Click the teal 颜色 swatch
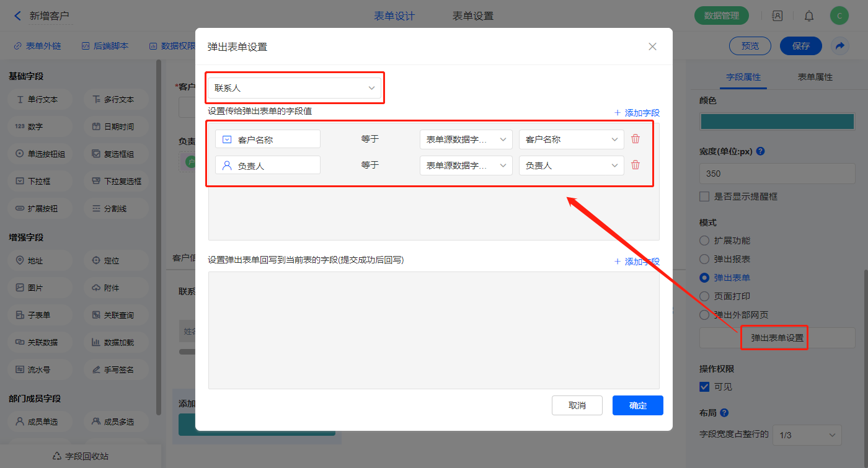 pyautogui.click(x=777, y=121)
